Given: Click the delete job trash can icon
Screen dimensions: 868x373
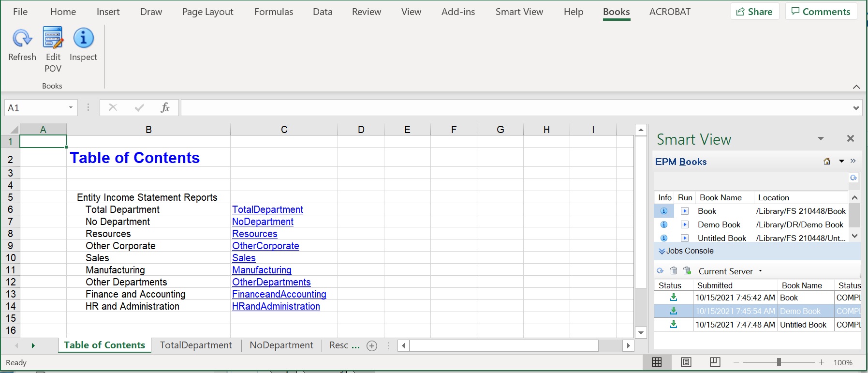Looking at the screenshot, I should point(674,271).
